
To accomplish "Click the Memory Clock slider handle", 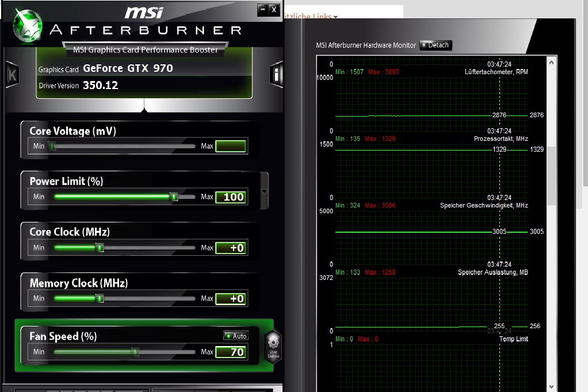I will pos(100,299).
